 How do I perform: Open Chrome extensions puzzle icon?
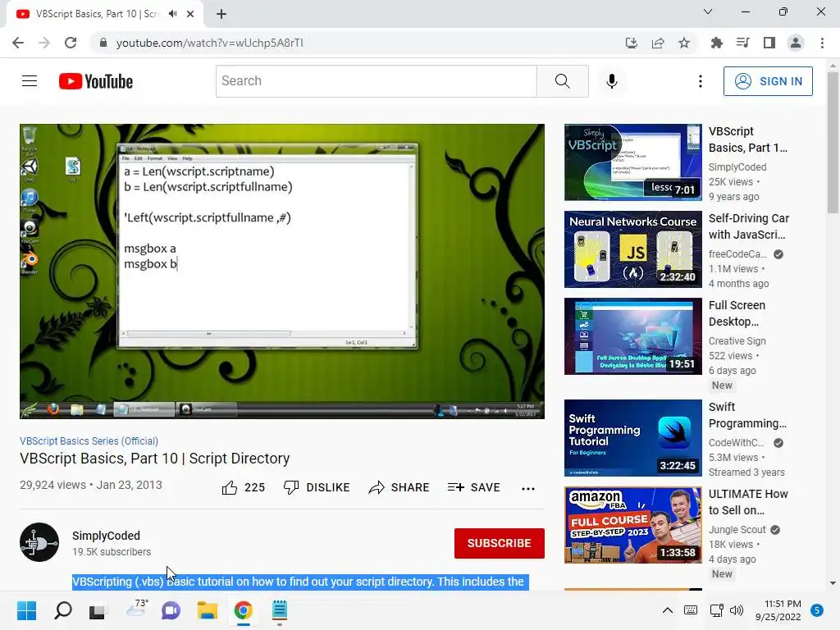click(x=716, y=43)
